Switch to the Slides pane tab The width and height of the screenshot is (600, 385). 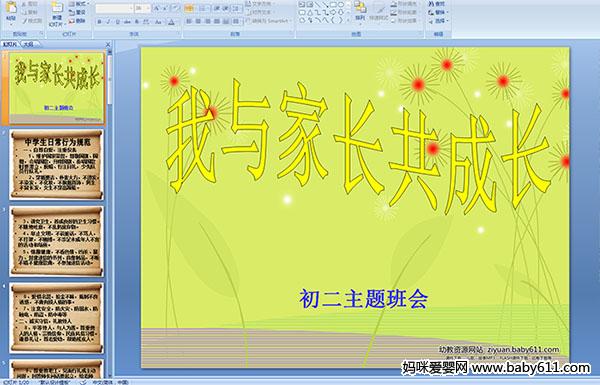10,44
